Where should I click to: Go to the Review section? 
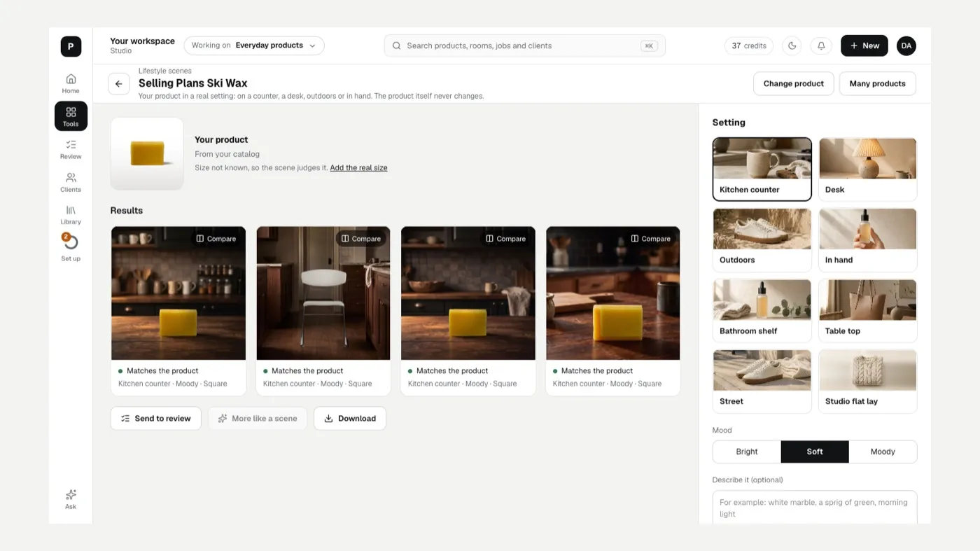pos(71,149)
